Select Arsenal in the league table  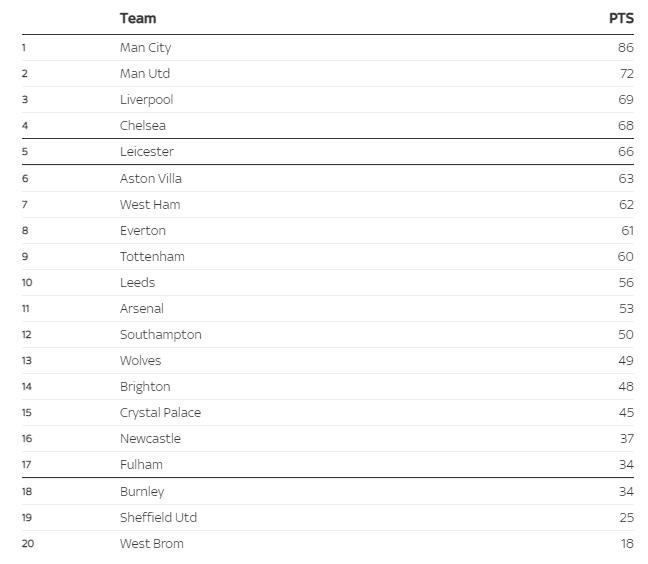pyautogui.click(x=142, y=309)
